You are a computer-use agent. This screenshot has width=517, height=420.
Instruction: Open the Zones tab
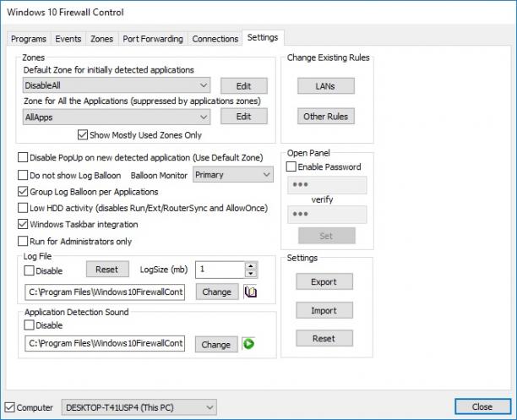[102, 39]
